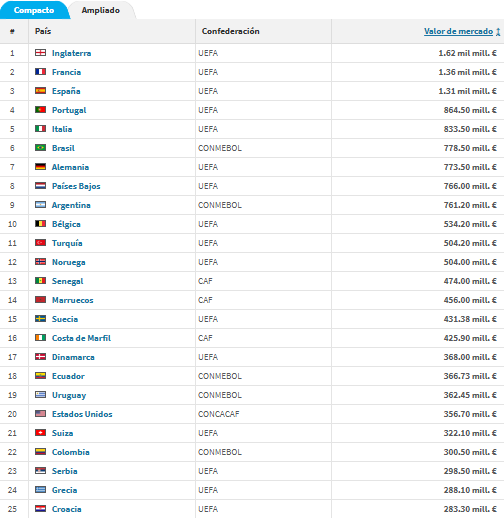Screen dimensions: 504x518
Task: Open the Noruega team link
Action: (69, 262)
